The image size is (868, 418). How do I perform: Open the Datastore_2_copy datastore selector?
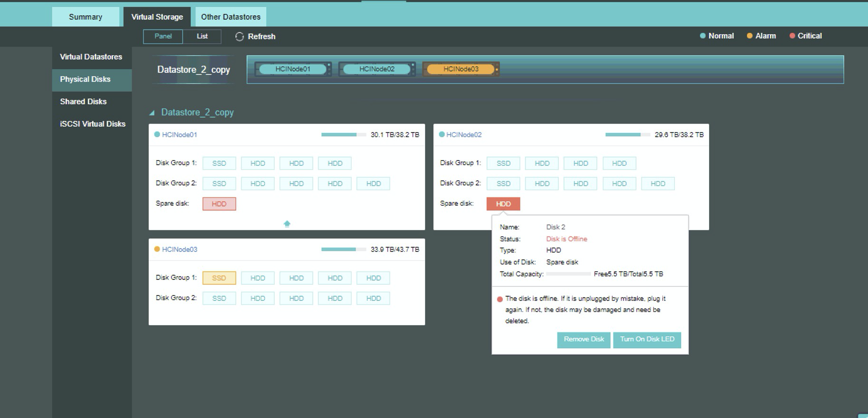pos(193,70)
